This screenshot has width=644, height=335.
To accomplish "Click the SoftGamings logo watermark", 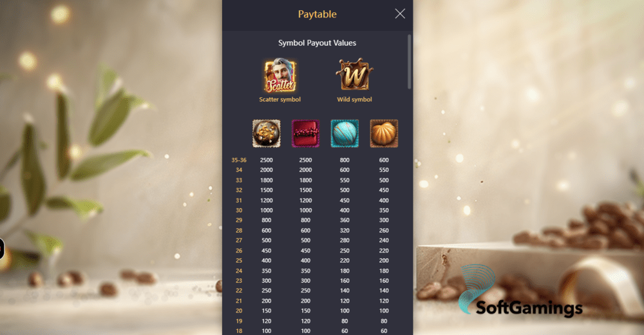I will coord(520,291).
